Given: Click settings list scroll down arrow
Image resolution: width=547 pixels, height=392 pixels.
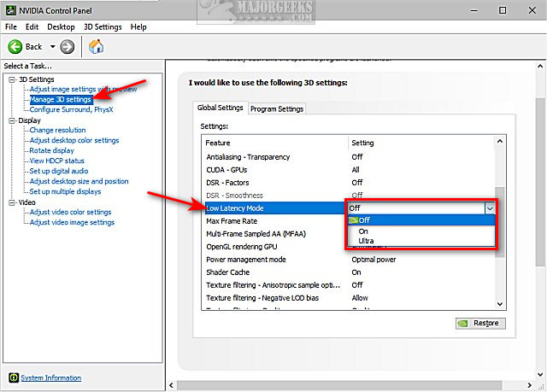Looking at the screenshot, I should coord(500,304).
